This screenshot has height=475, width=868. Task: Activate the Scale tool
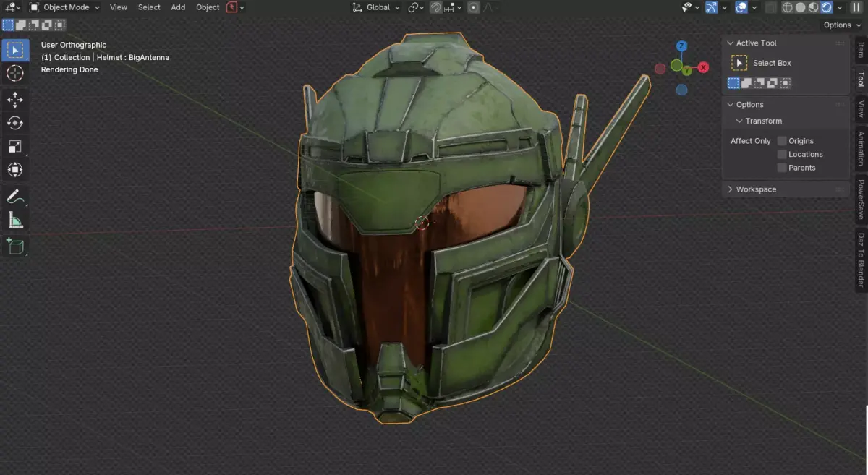pos(15,146)
